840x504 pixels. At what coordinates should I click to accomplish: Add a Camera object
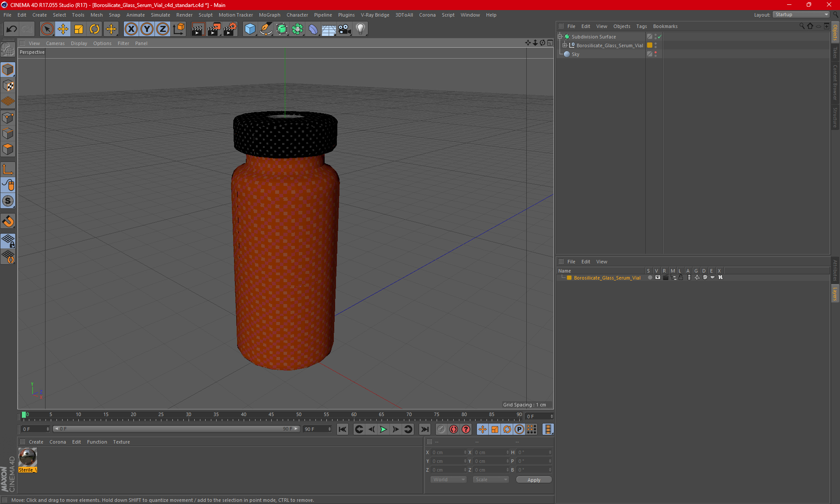pos(345,29)
